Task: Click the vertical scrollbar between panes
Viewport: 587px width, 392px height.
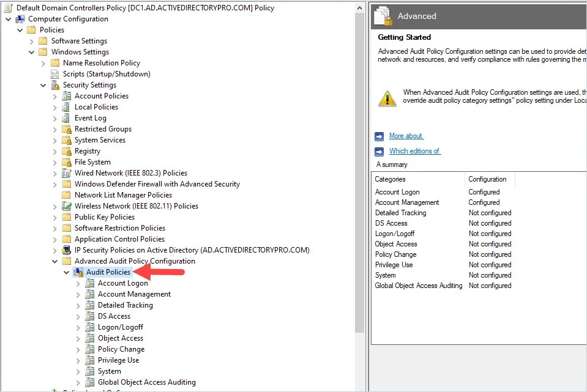Action: [360, 183]
